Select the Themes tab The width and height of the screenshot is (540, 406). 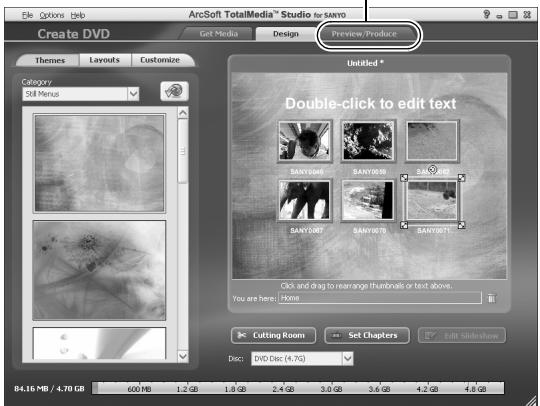click(x=50, y=60)
